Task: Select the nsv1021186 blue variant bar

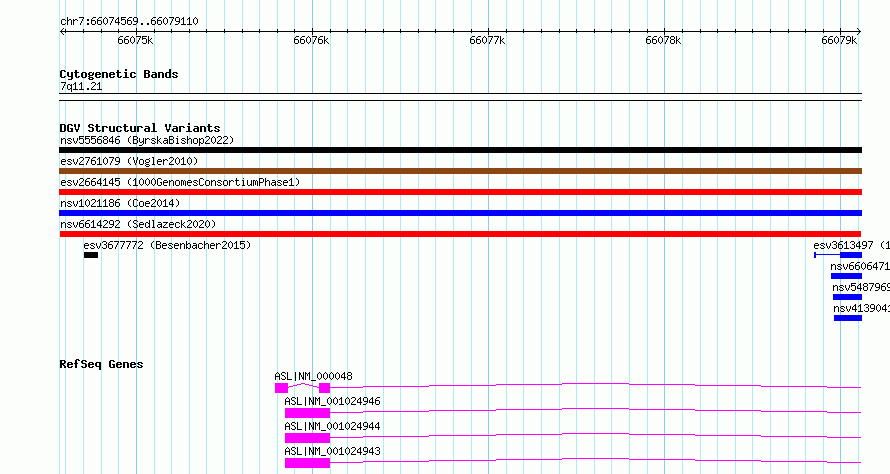Action: tap(460, 213)
